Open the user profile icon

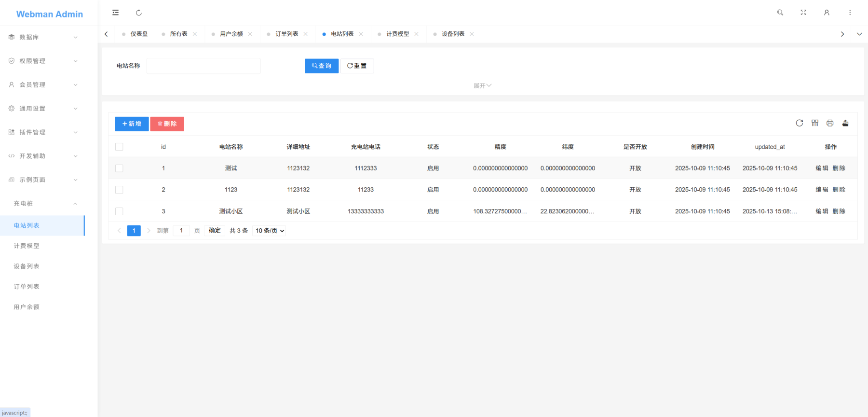click(827, 13)
